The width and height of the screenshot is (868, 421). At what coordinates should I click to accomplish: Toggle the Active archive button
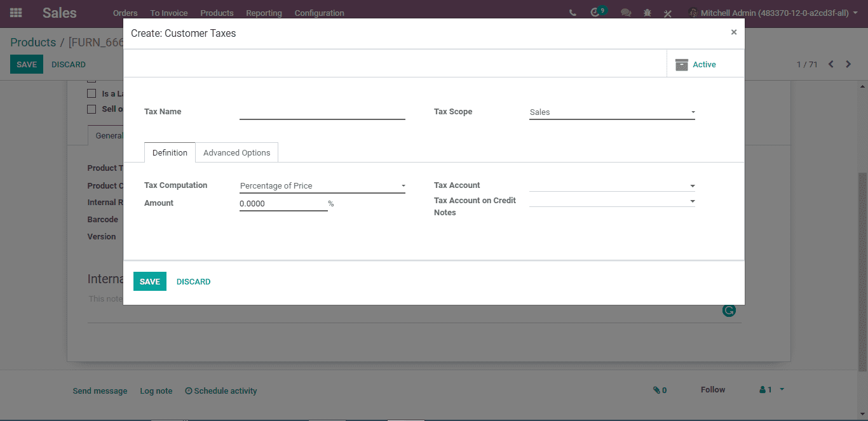(696, 65)
